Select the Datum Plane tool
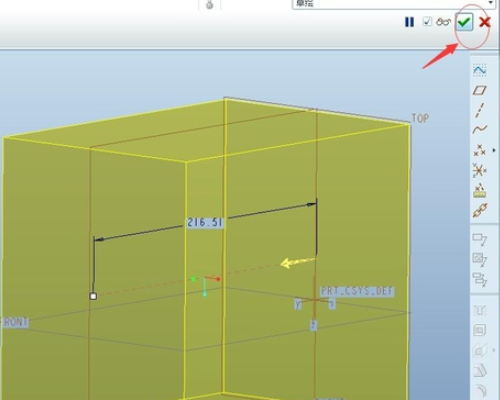This screenshot has height=400, width=500. [480, 90]
